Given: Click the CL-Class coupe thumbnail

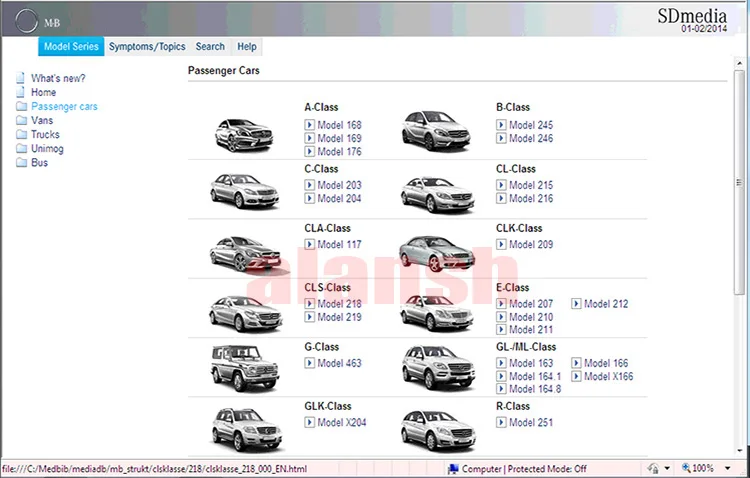Looking at the screenshot, I should [x=437, y=194].
